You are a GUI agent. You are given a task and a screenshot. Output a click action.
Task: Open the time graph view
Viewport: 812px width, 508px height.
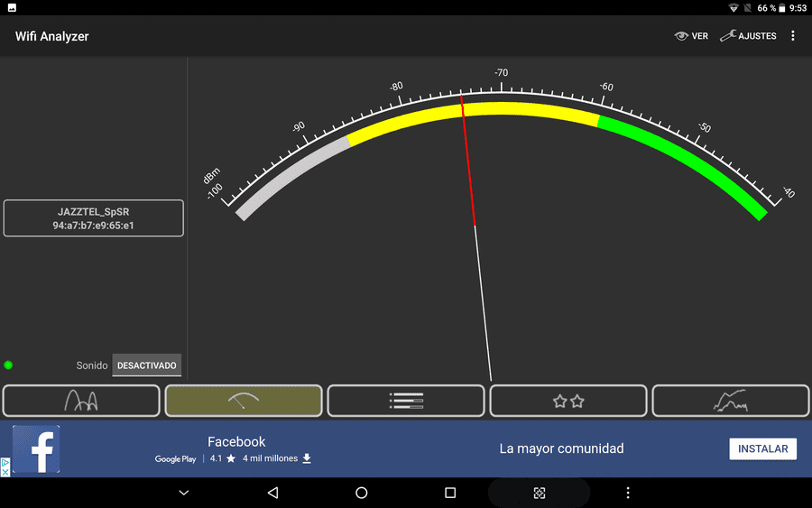point(730,401)
